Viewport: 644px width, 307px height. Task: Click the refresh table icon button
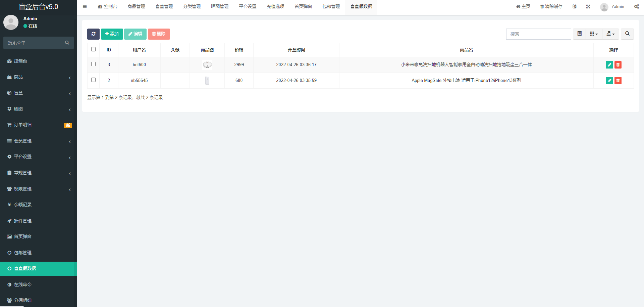(x=93, y=34)
